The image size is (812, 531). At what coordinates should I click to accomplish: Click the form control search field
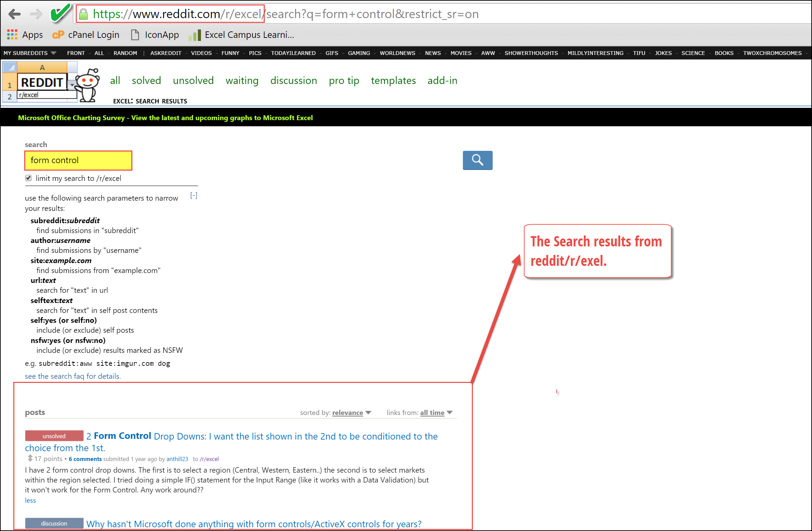(78, 160)
